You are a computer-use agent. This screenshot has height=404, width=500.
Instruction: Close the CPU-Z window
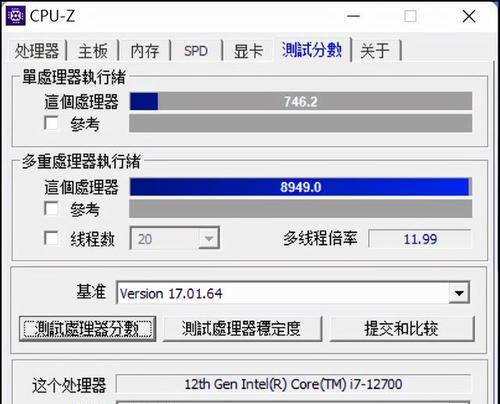coord(469,16)
